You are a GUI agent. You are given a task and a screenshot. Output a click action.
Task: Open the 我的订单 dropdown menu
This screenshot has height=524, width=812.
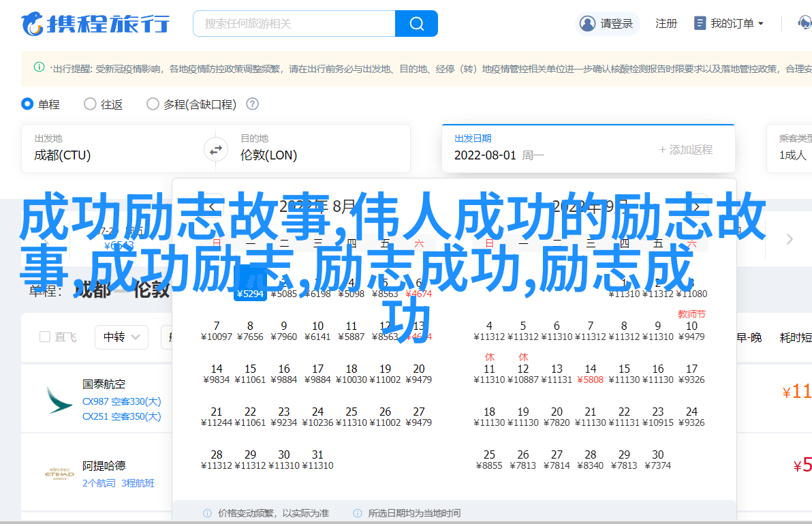tap(729, 24)
